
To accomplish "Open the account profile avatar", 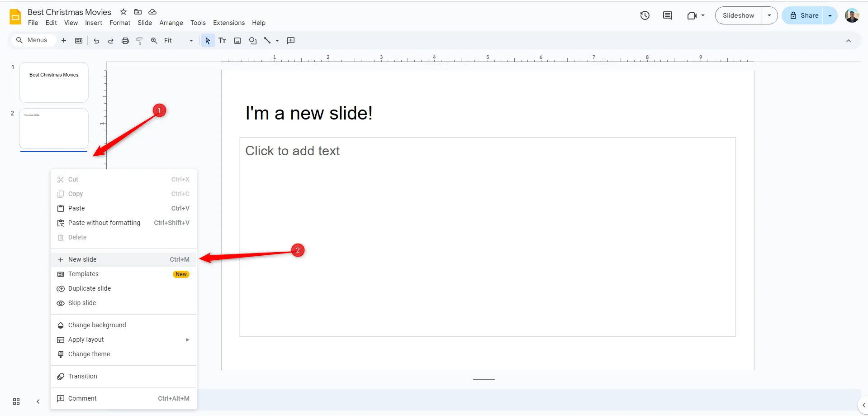I will (x=852, y=15).
